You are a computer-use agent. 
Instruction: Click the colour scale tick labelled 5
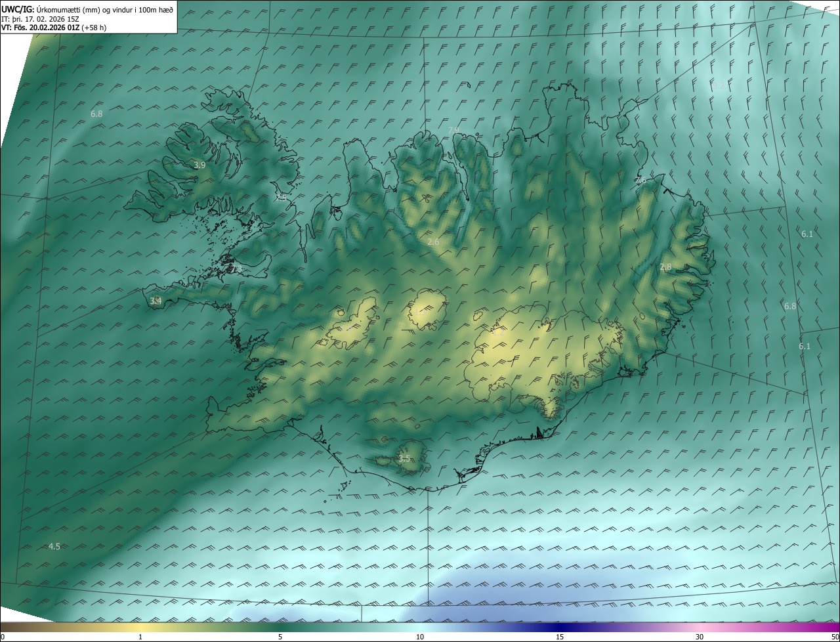(280, 637)
